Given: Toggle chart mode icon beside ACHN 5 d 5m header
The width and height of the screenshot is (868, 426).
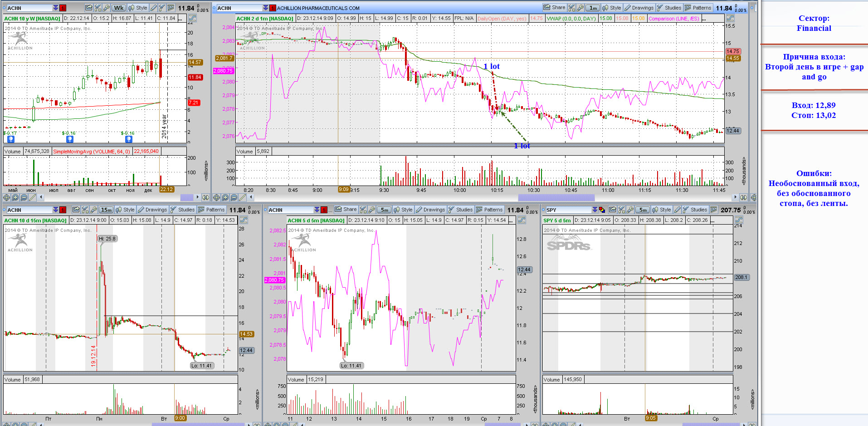Looking at the screenshot, I should [522, 220].
